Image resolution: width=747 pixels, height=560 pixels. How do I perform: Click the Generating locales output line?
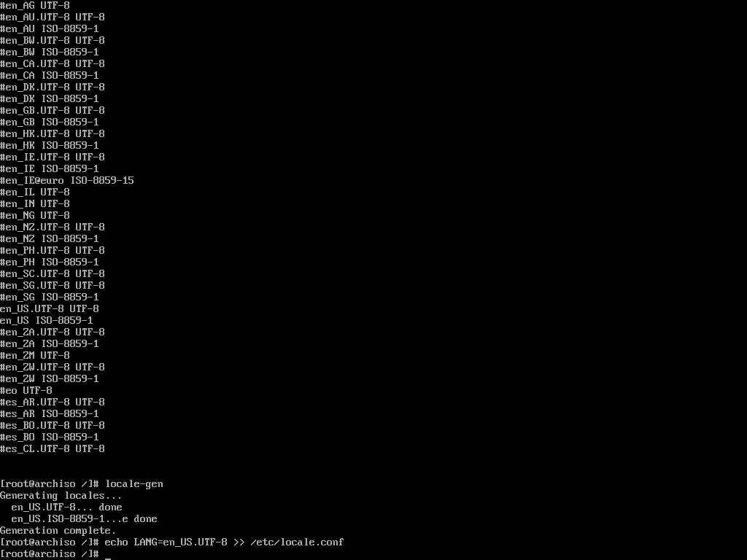(x=61, y=496)
